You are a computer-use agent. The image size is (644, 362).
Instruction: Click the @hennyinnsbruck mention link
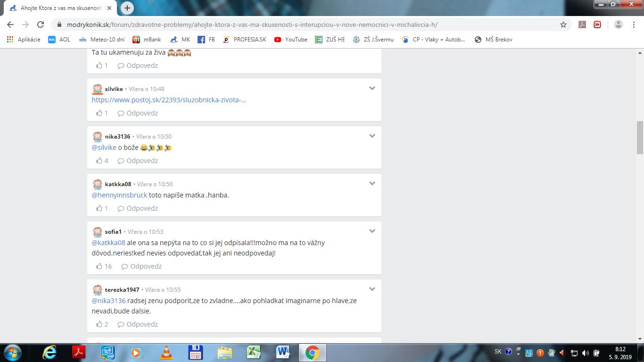point(119,195)
